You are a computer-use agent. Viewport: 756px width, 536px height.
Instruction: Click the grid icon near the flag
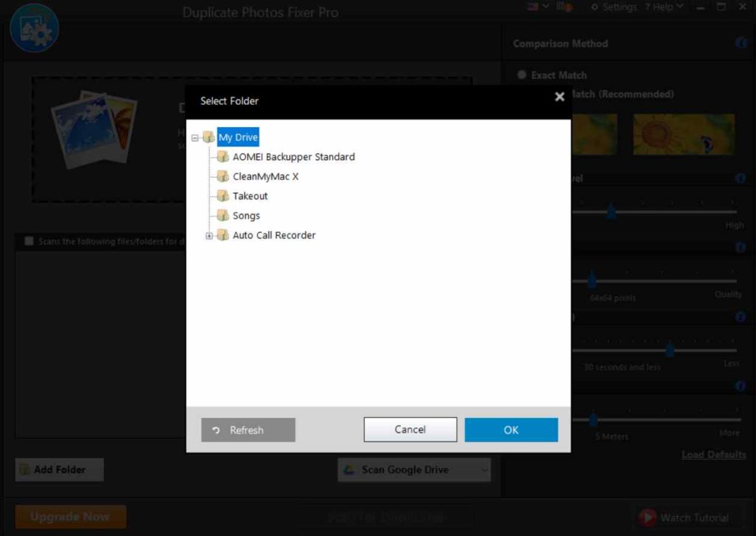[564, 6]
